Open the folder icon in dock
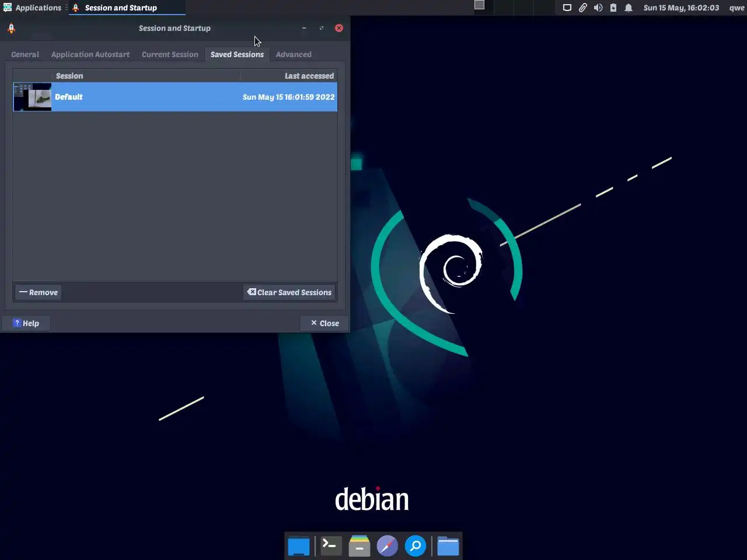Viewport: 747px width, 560px height. click(x=448, y=546)
